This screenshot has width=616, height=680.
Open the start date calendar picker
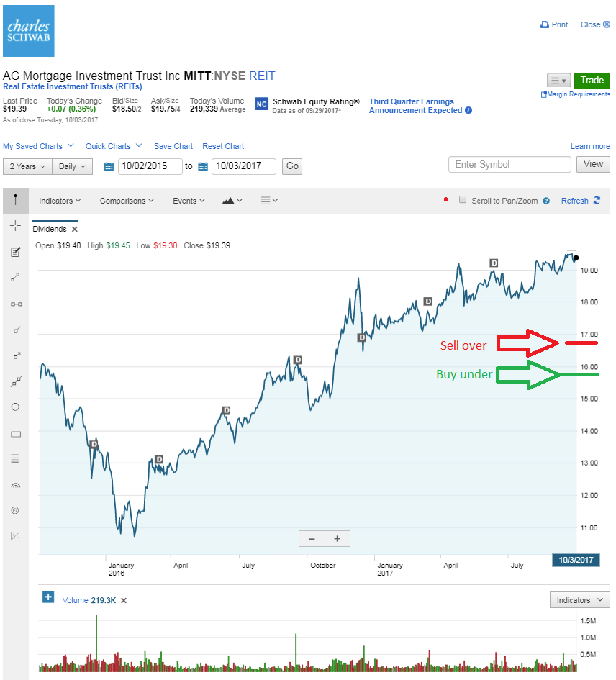coord(109,166)
